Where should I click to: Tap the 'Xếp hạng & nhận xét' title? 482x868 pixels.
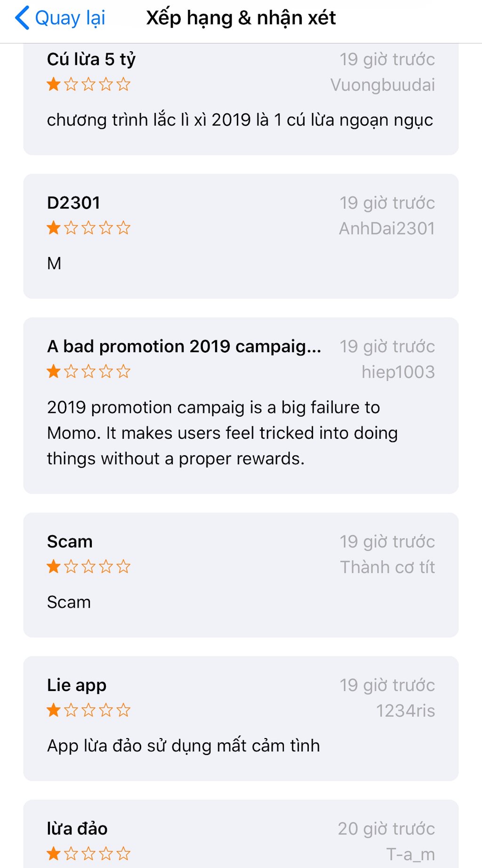[241, 18]
